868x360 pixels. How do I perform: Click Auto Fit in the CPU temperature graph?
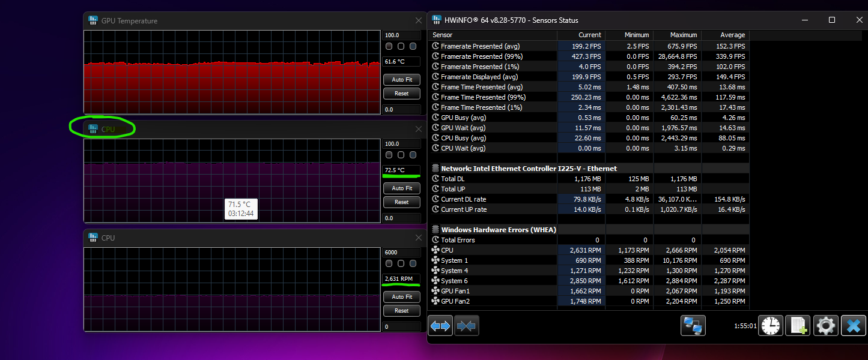[x=401, y=188]
